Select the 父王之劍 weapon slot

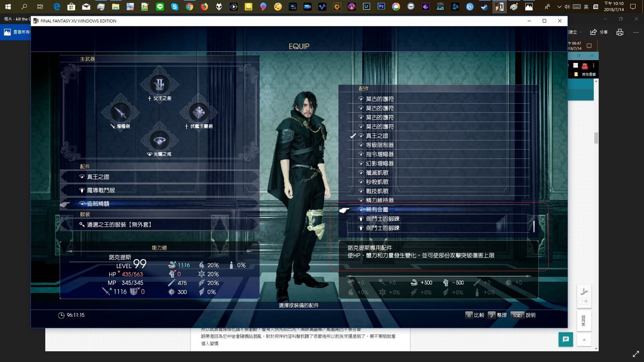(159, 85)
